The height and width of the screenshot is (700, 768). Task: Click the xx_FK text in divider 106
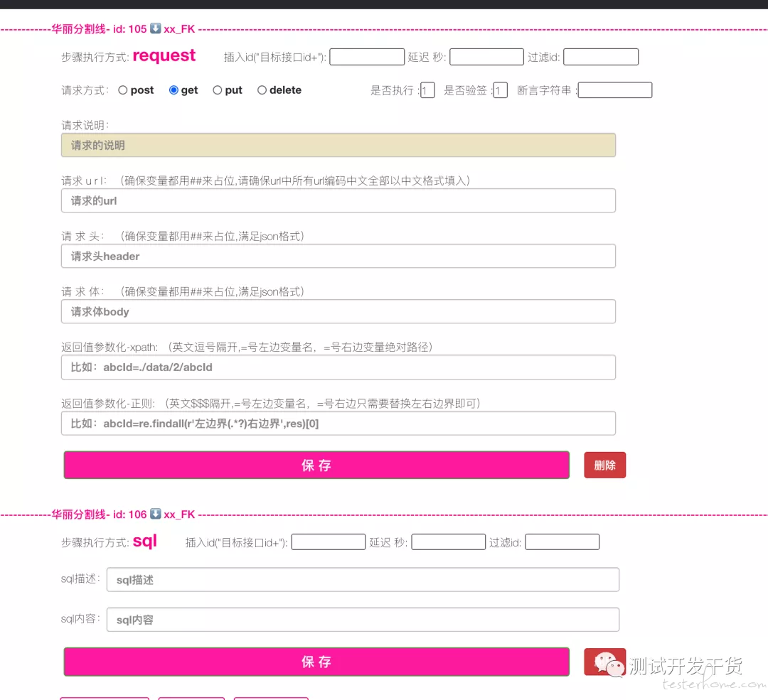179,515
